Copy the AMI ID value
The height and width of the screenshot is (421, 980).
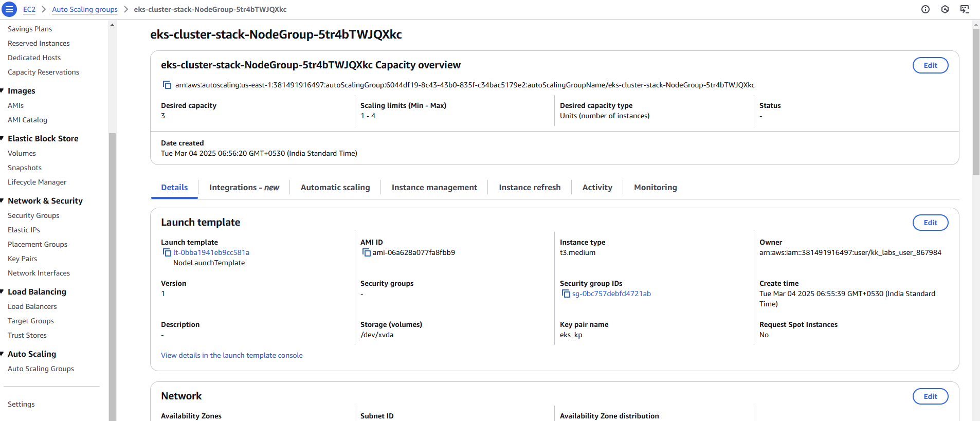pos(366,252)
